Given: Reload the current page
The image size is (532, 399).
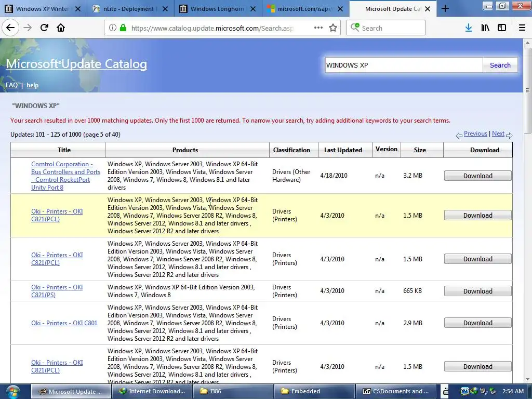Looking at the screenshot, I should (x=44, y=28).
